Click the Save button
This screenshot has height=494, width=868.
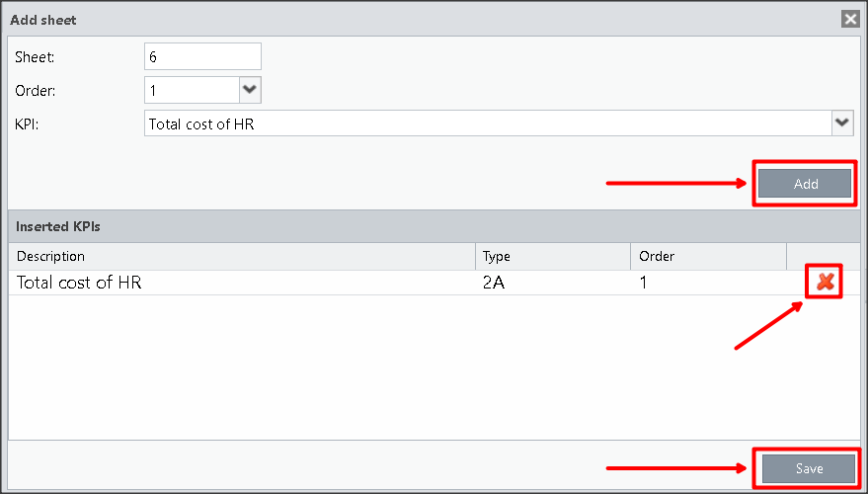click(x=808, y=468)
